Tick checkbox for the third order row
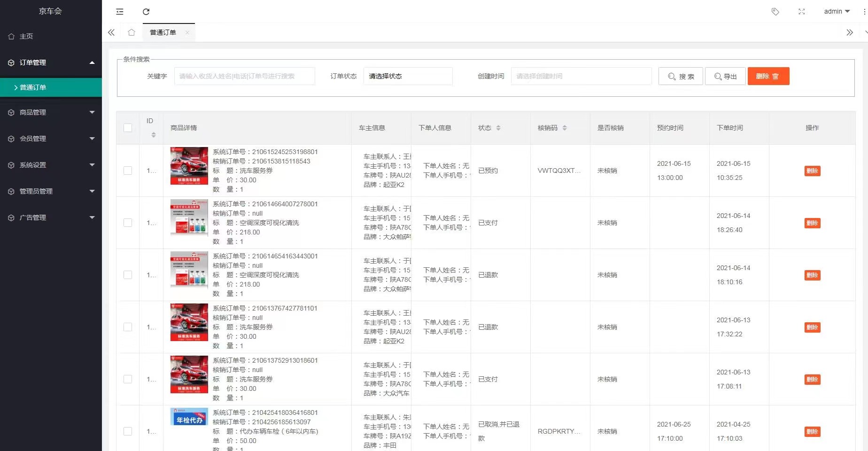Screen dimensions: 868x451 coord(128,275)
